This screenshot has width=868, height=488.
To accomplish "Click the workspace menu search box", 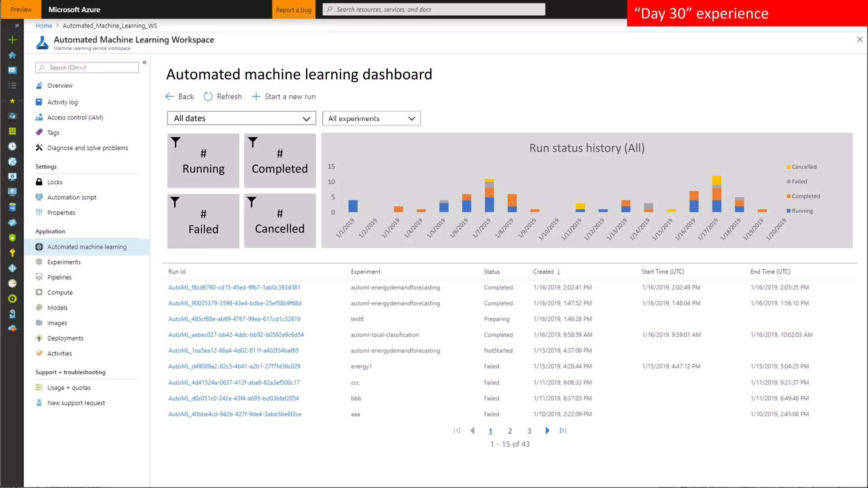I will point(87,68).
